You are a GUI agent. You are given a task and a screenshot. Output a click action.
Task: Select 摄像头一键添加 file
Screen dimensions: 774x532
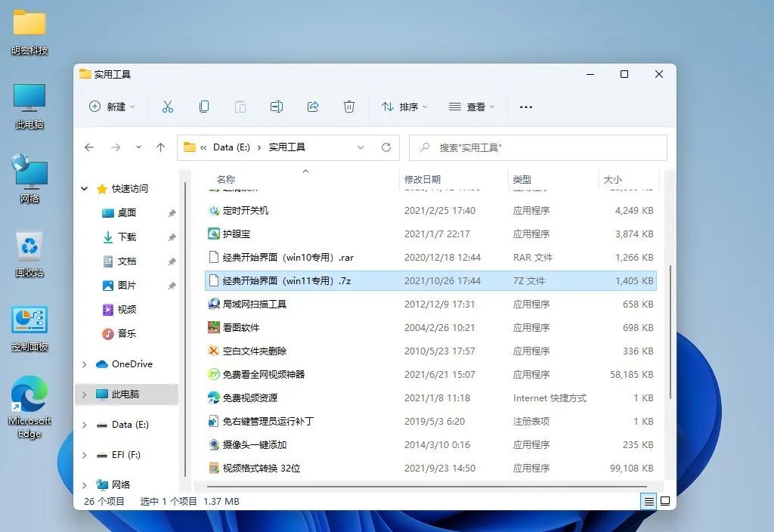(x=430, y=444)
